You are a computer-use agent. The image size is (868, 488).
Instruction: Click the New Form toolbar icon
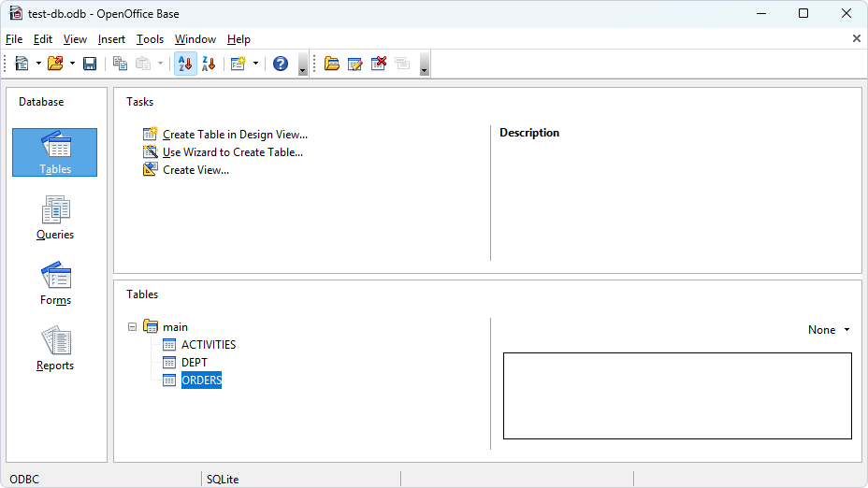[x=238, y=64]
